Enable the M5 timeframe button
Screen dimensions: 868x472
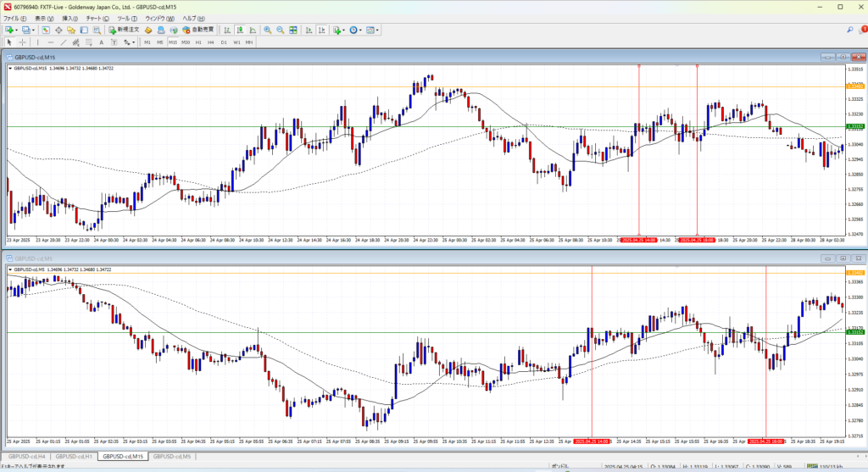159,42
